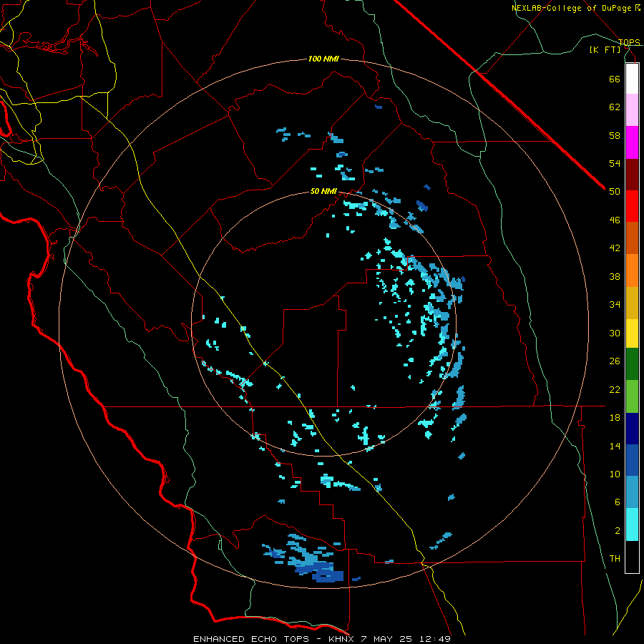The height and width of the screenshot is (644, 644).
Task: Click the "10" legend value
Action: (615, 474)
